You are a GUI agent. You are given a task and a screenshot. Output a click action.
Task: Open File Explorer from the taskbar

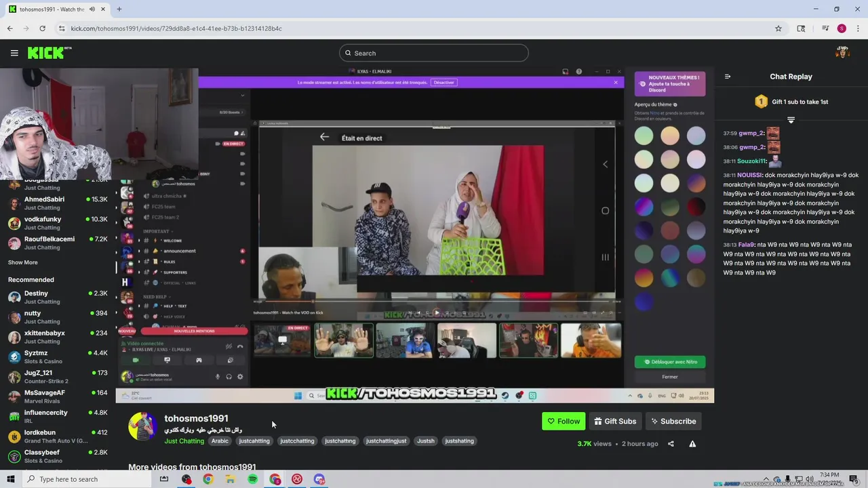(230, 479)
